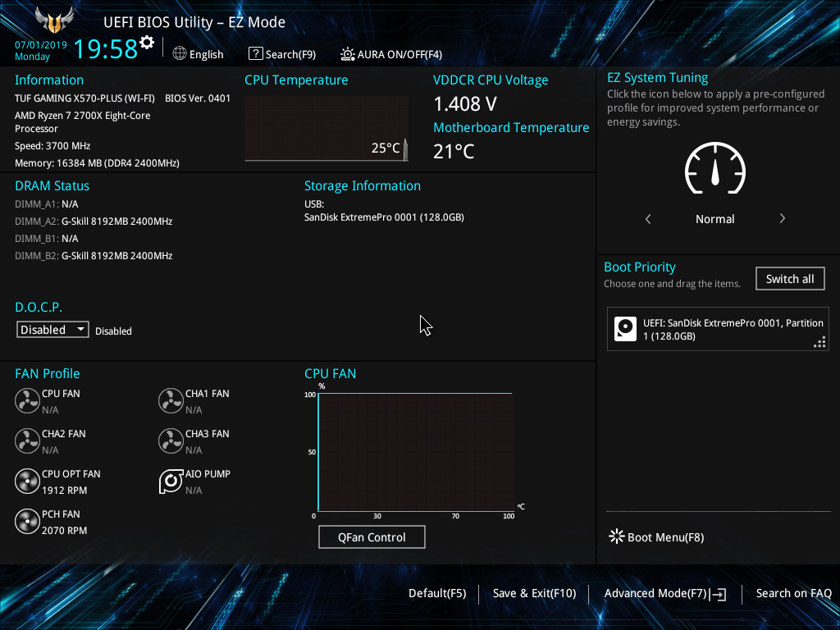Click the Advanced Mode exit arrow icon
The height and width of the screenshot is (630, 840).
(719, 594)
